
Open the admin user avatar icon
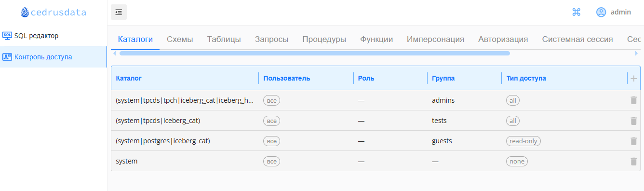(601, 12)
